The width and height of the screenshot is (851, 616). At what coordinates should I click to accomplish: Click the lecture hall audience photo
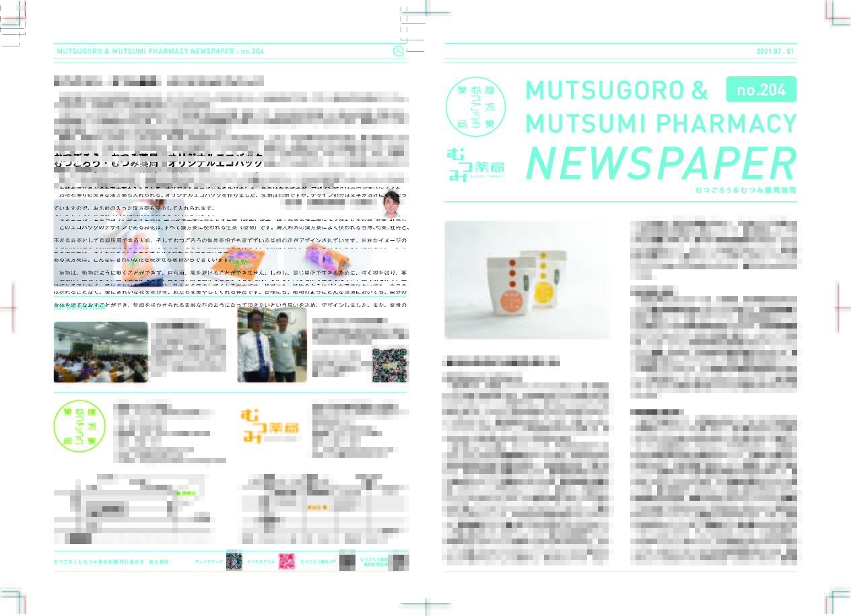[x=100, y=352]
